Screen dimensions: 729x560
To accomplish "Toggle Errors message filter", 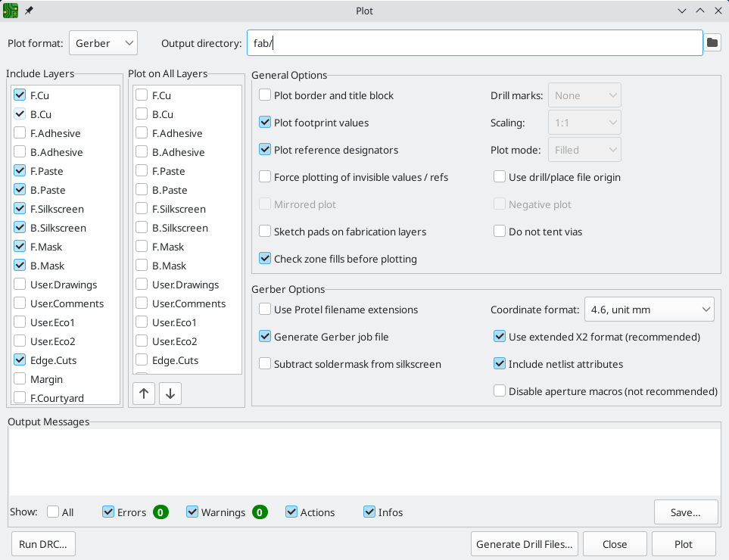I will click(x=108, y=512).
